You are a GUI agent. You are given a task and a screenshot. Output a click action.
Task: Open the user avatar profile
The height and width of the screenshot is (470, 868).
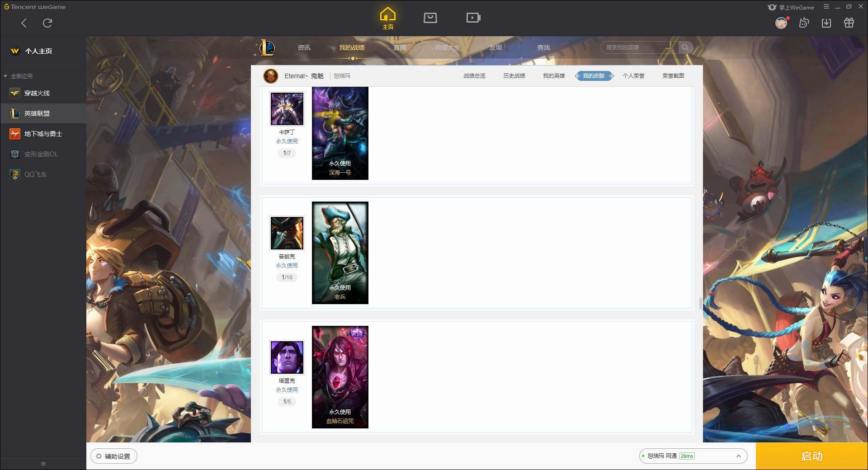click(x=781, y=23)
